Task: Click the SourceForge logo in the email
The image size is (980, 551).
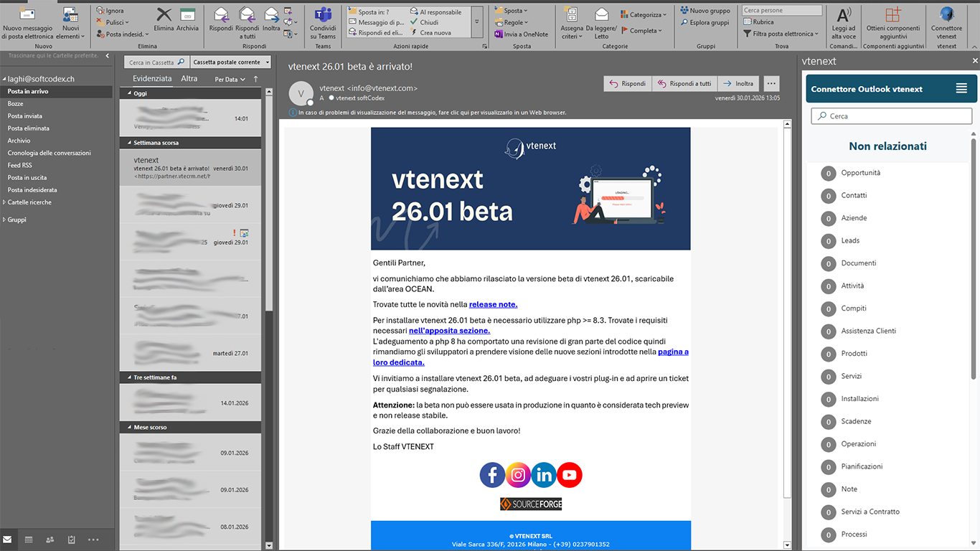Action: [531, 504]
